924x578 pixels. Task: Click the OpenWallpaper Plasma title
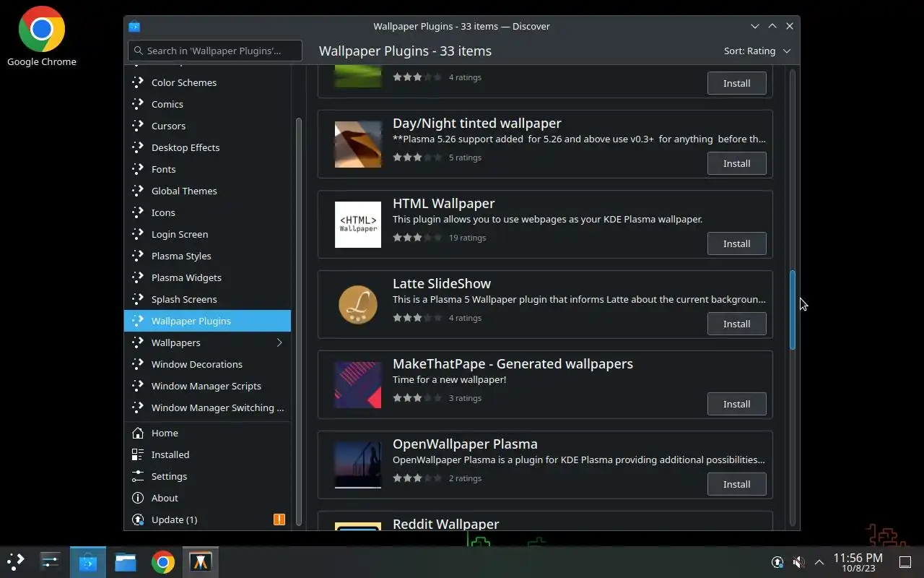(x=465, y=444)
